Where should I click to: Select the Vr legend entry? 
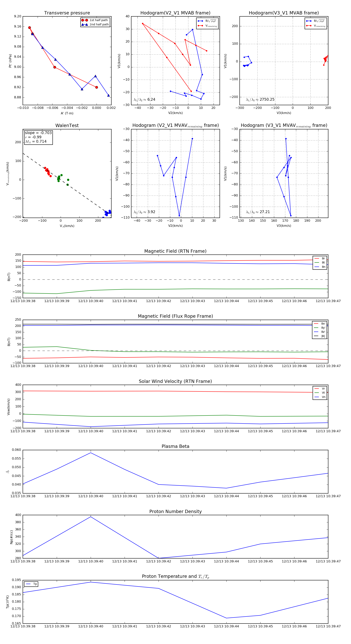click(x=320, y=389)
